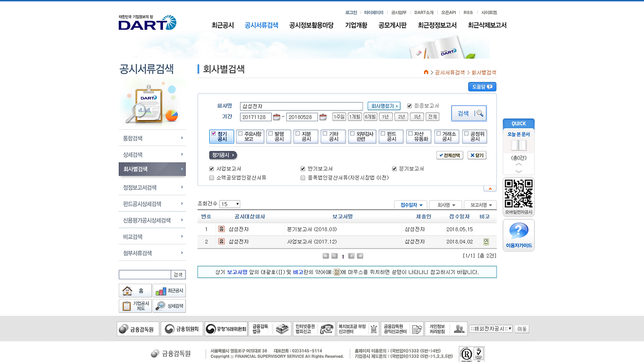Viewport: 644px width, 362px height.
Task: Uncheck the 사업보고서 checkbox
Action: pos(212,169)
